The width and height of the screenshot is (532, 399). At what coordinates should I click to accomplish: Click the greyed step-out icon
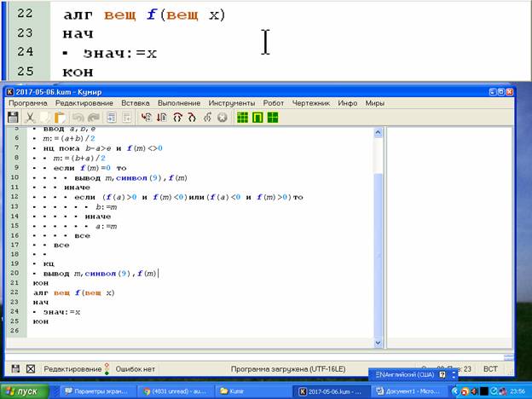coord(207,118)
